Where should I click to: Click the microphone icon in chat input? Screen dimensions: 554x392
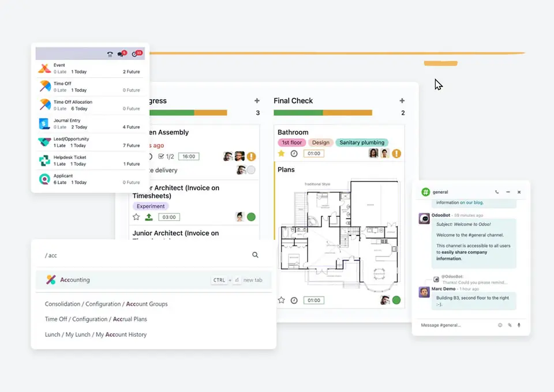coord(519,325)
